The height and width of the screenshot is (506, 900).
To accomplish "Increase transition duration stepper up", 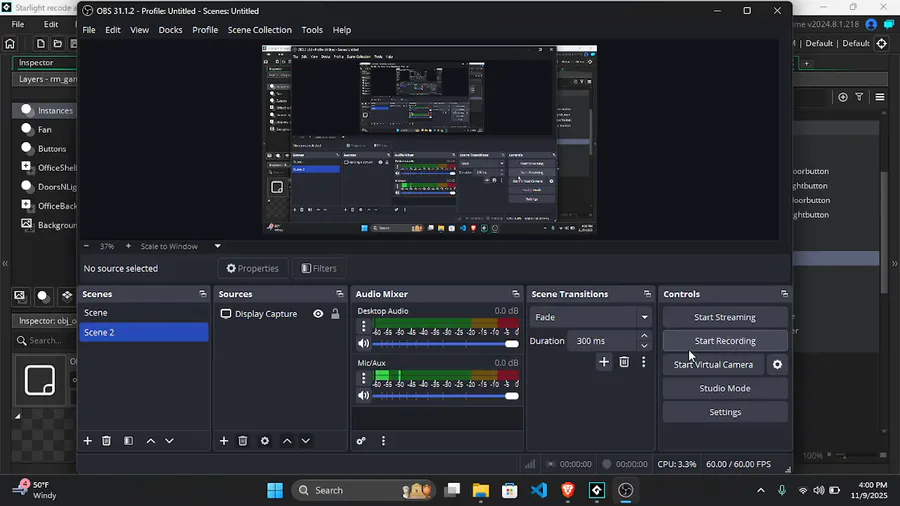I will point(644,336).
